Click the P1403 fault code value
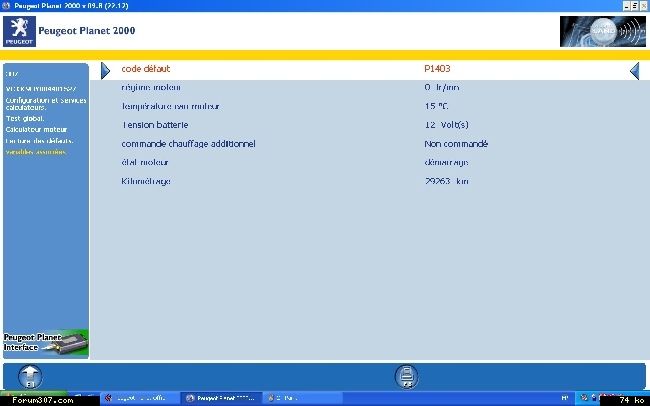Viewport: 650px width, 406px height. tap(437, 69)
